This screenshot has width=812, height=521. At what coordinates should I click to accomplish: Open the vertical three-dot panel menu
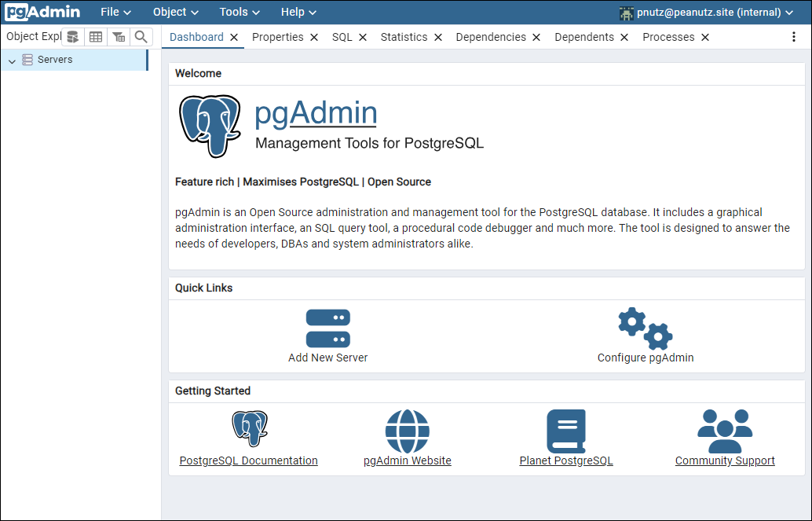[x=794, y=37]
